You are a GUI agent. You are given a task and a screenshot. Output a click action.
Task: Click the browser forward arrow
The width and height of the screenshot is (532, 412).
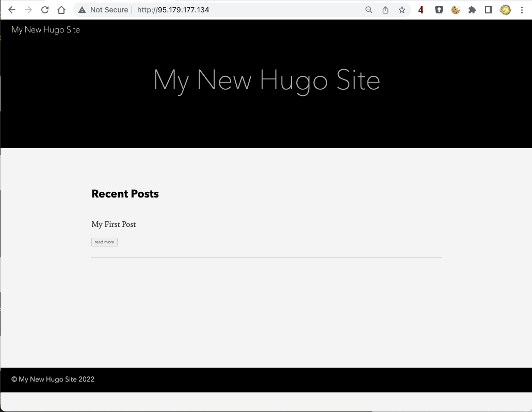[x=28, y=10]
